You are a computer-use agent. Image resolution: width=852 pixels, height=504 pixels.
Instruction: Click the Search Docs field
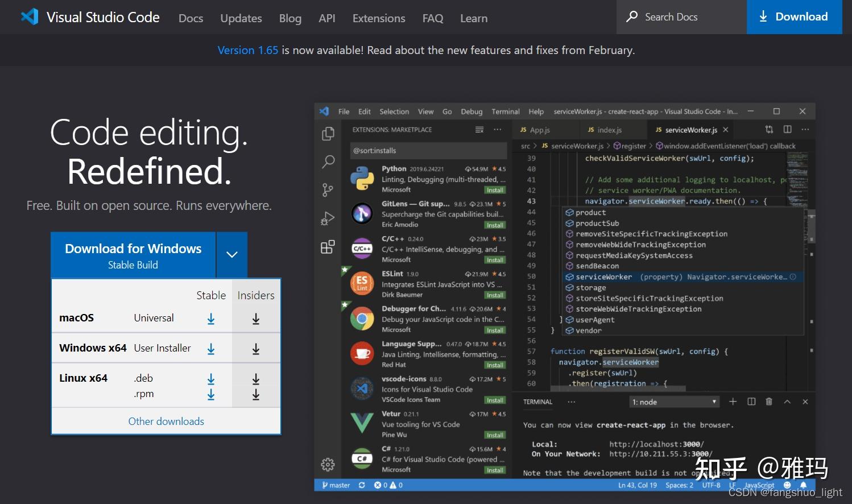point(680,17)
